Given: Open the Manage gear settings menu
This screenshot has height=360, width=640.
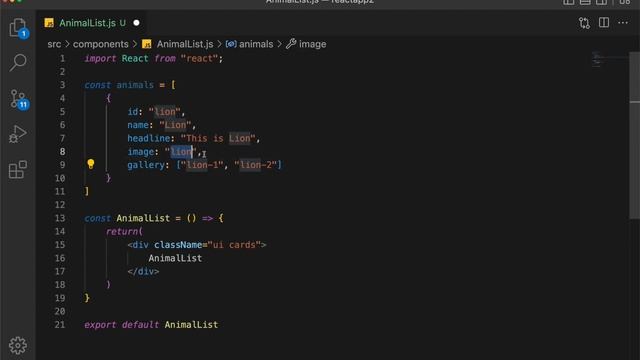Looking at the screenshot, I should pyautogui.click(x=18, y=345).
